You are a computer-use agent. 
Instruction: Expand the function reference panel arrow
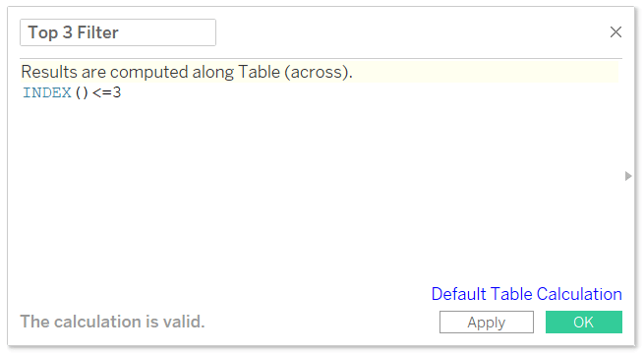point(628,176)
